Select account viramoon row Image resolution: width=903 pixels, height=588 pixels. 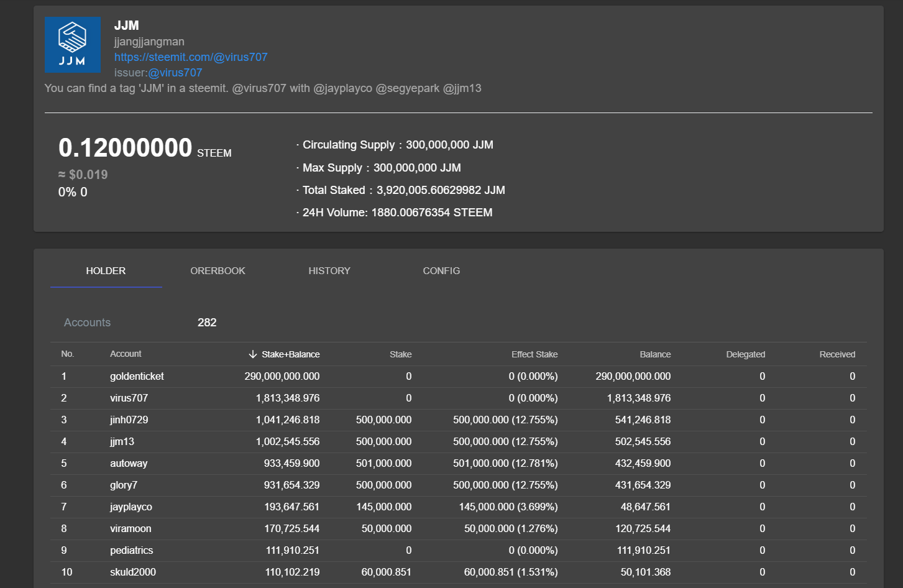point(459,529)
